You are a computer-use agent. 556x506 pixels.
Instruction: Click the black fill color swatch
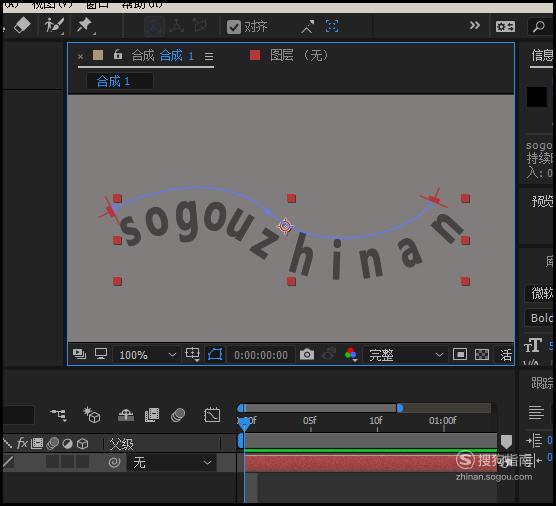(537, 97)
